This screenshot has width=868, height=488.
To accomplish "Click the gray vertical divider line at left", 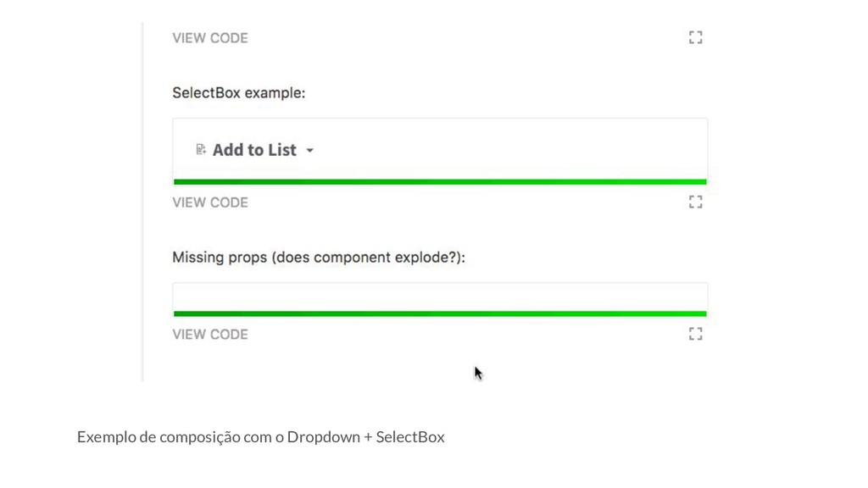I will [142, 203].
